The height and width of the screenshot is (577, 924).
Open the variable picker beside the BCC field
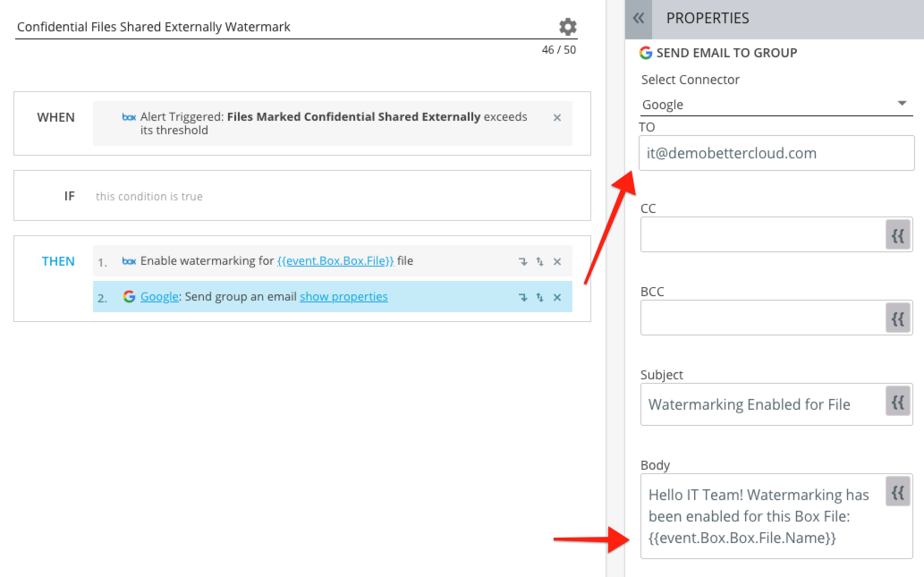pos(898,318)
